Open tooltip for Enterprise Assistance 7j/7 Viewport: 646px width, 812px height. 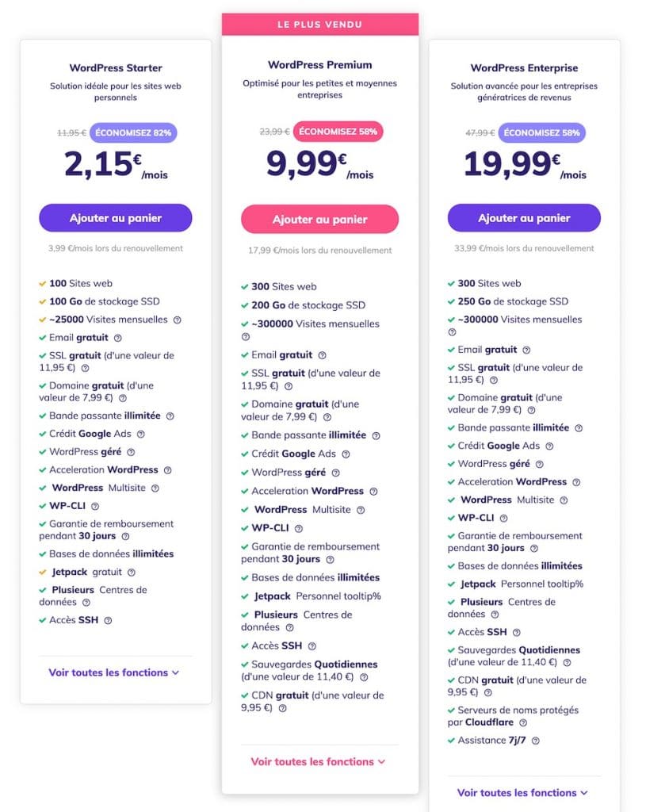pyautogui.click(x=536, y=741)
